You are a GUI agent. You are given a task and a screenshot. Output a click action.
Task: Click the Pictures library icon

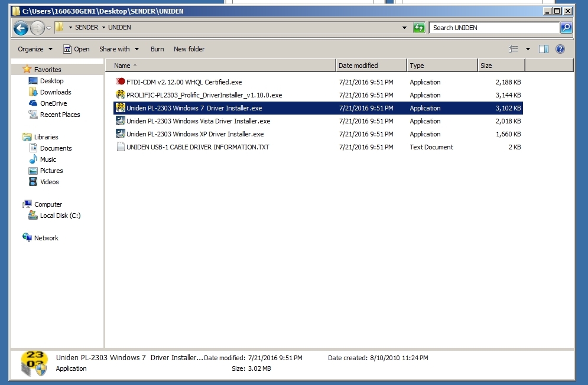coord(33,171)
